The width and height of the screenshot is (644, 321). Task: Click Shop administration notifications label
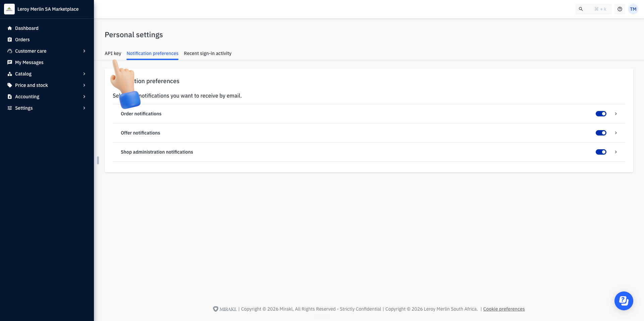[157, 152]
